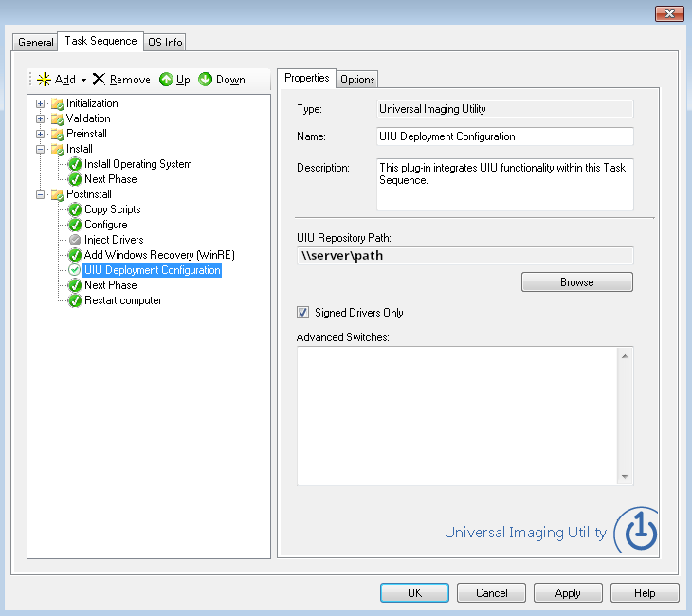Click the UIU Deployment Configuration check icon
This screenshot has height=616, width=692.
[75, 270]
